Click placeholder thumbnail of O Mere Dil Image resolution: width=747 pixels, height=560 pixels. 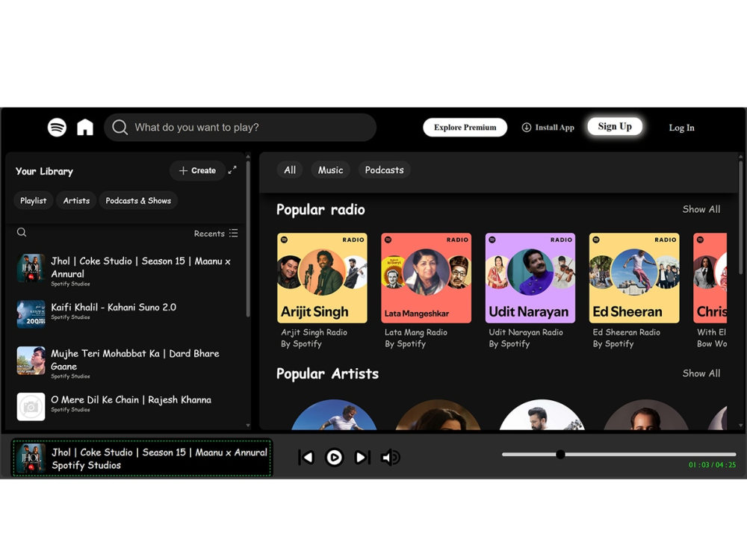coord(31,407)
